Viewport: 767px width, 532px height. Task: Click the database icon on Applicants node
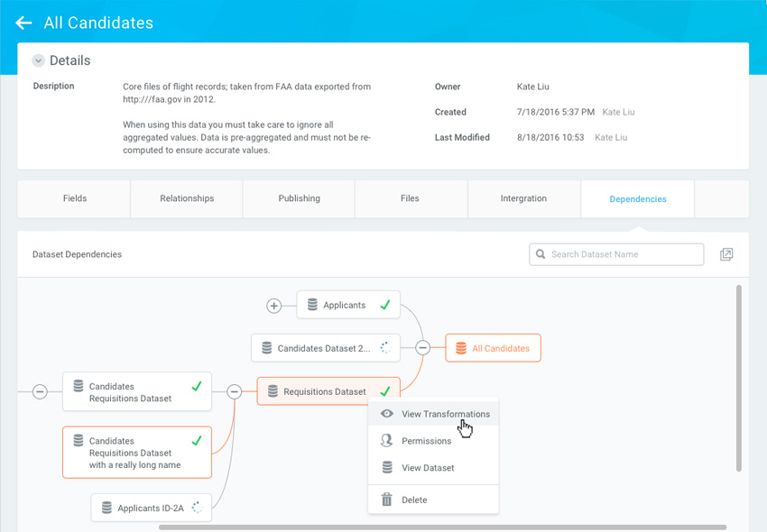tap(312, 306)
